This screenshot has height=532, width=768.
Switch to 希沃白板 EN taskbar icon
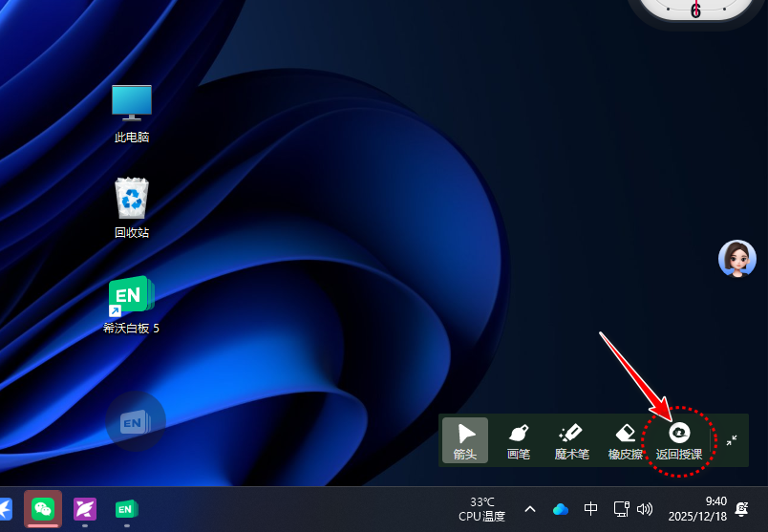tap(126, 509)
